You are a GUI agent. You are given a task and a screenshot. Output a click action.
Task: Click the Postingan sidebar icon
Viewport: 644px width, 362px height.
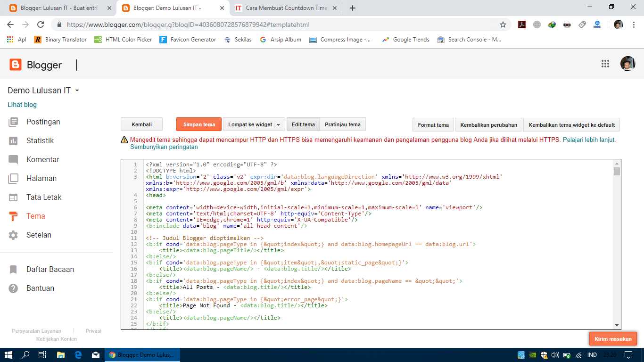[13, 122]
